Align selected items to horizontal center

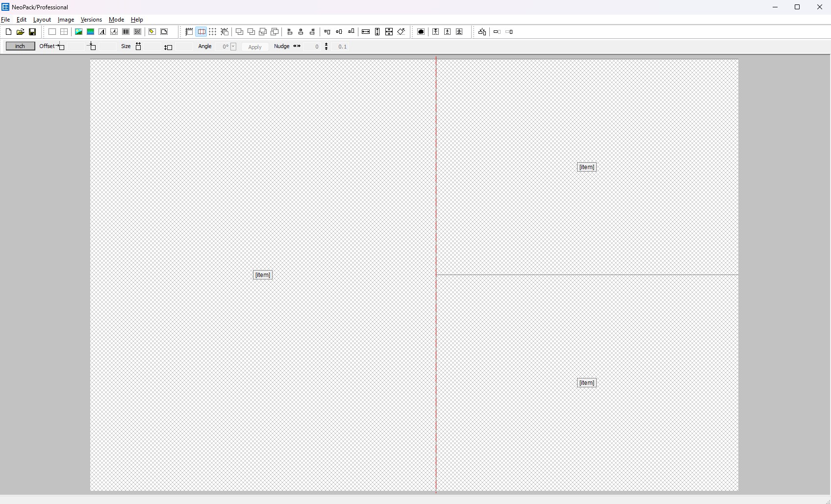click(x=301, y=32)
